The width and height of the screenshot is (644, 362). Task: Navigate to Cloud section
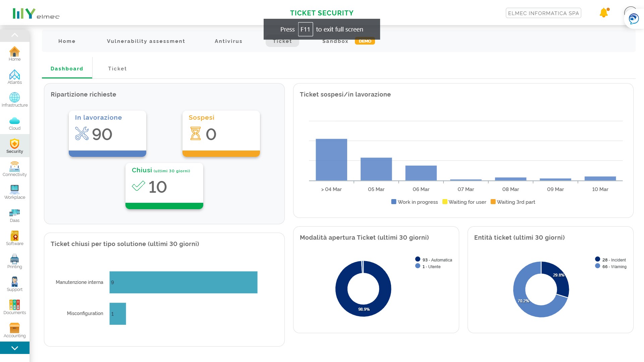coord(15,124)
